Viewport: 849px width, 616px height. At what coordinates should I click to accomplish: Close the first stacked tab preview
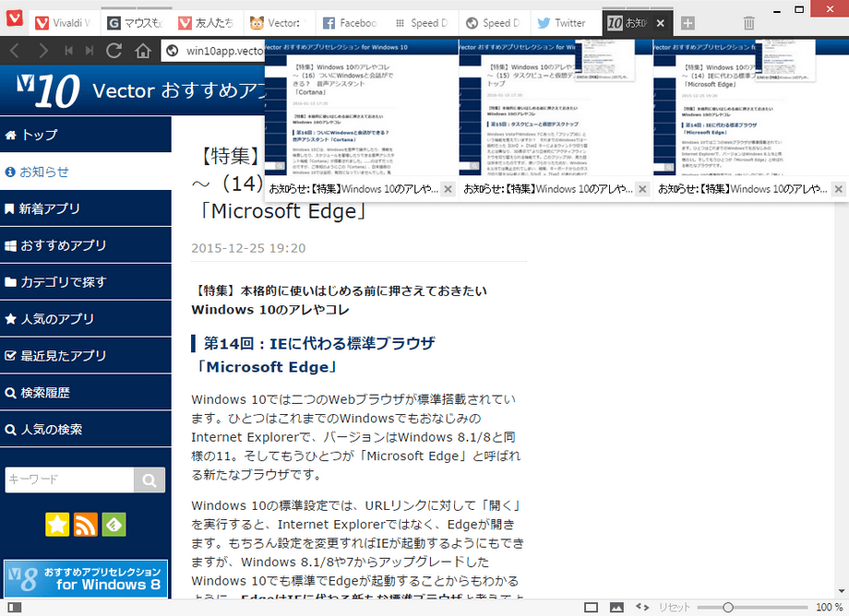(x=448, y=189)
